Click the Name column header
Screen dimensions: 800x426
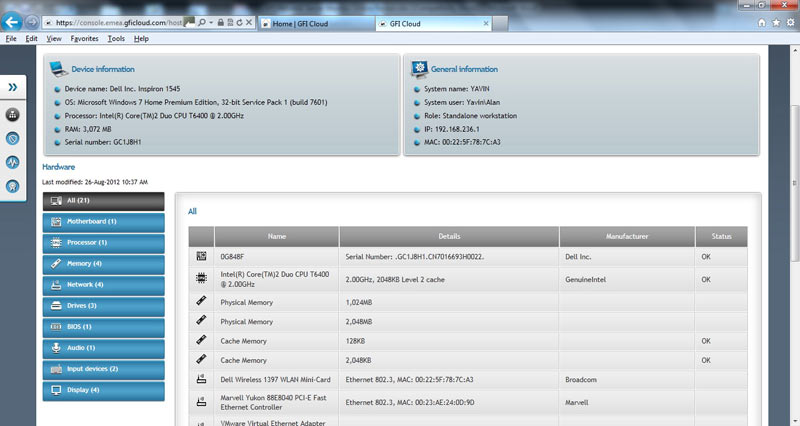[277, 236]
